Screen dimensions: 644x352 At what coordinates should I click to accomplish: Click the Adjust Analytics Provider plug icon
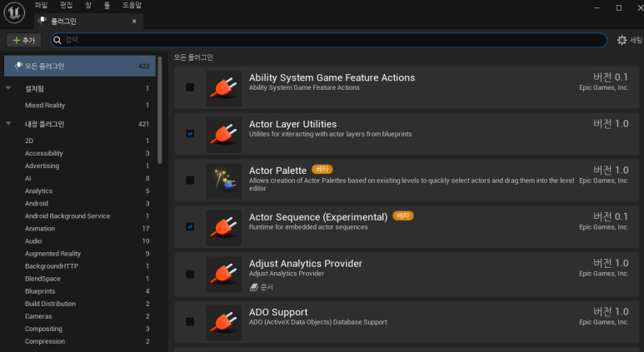pyautogui.click(x=223, y=274)
